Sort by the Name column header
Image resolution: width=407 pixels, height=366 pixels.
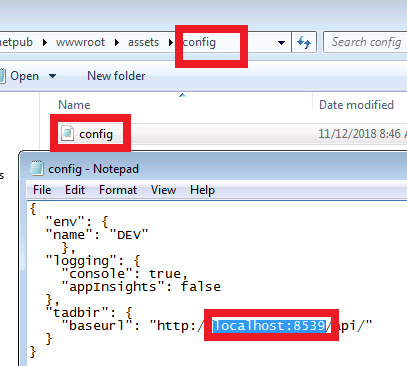tap(74, 105)
